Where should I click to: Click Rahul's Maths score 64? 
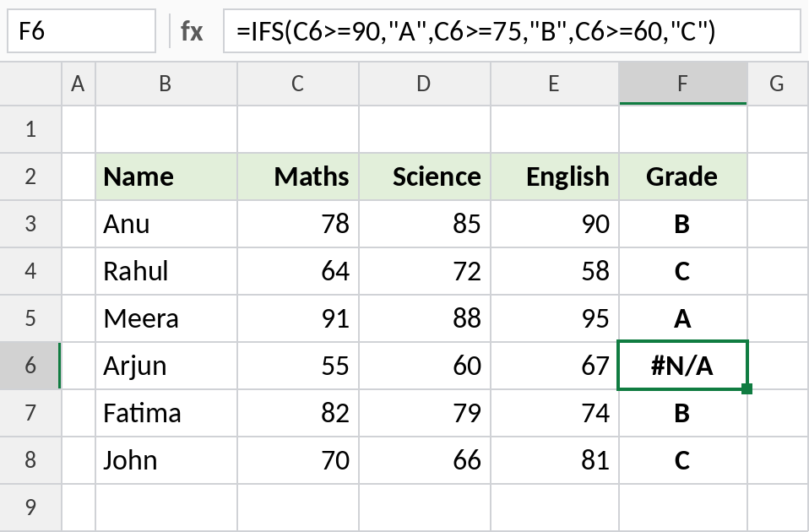[298, 271]
